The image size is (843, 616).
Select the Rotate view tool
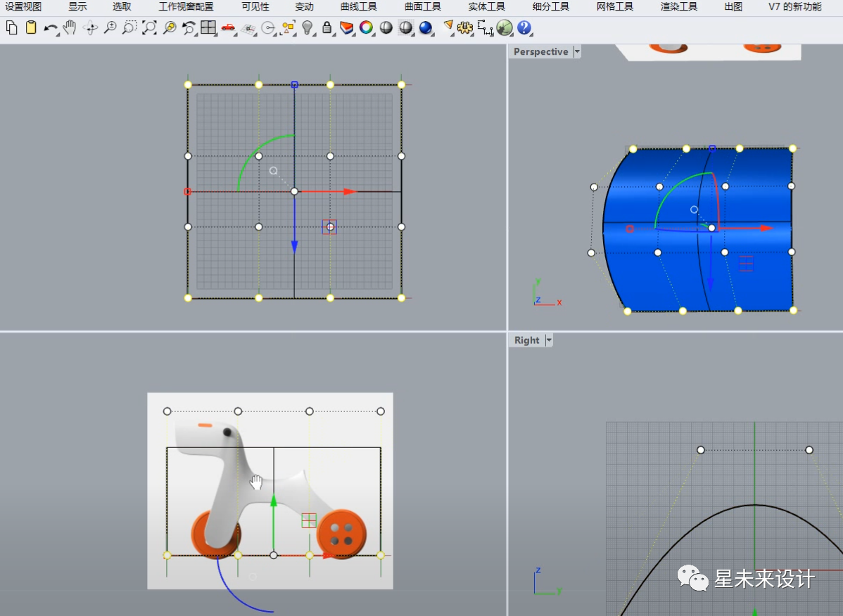click(90, 28)
